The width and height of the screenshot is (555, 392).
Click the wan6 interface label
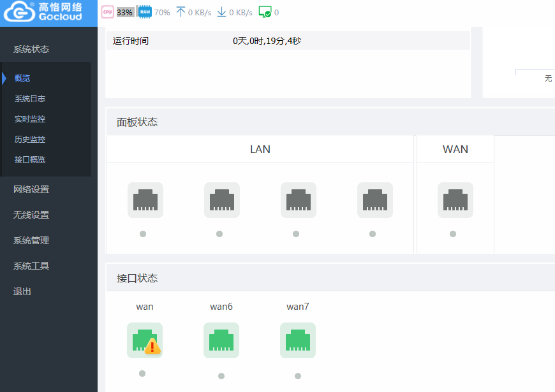(x=221, y=307)
